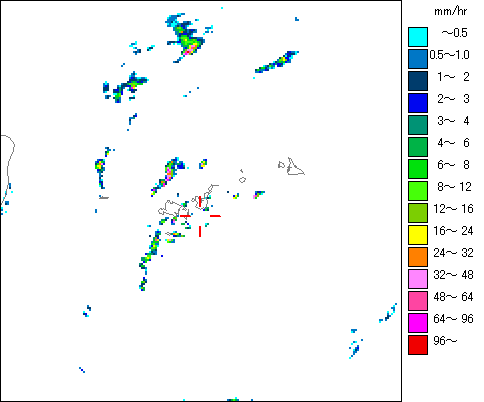
Task: Click the cyan ~0.5 legend swatch
Action: 418,37
